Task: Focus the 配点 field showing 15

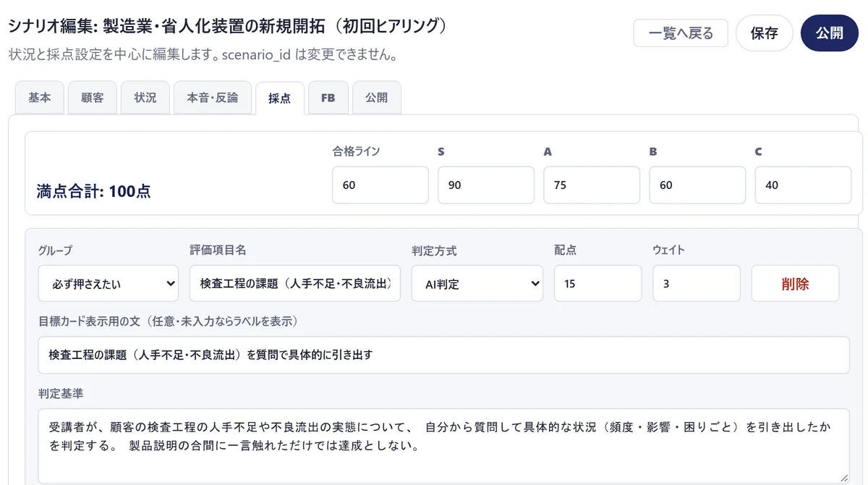Action: coord(598,284)
